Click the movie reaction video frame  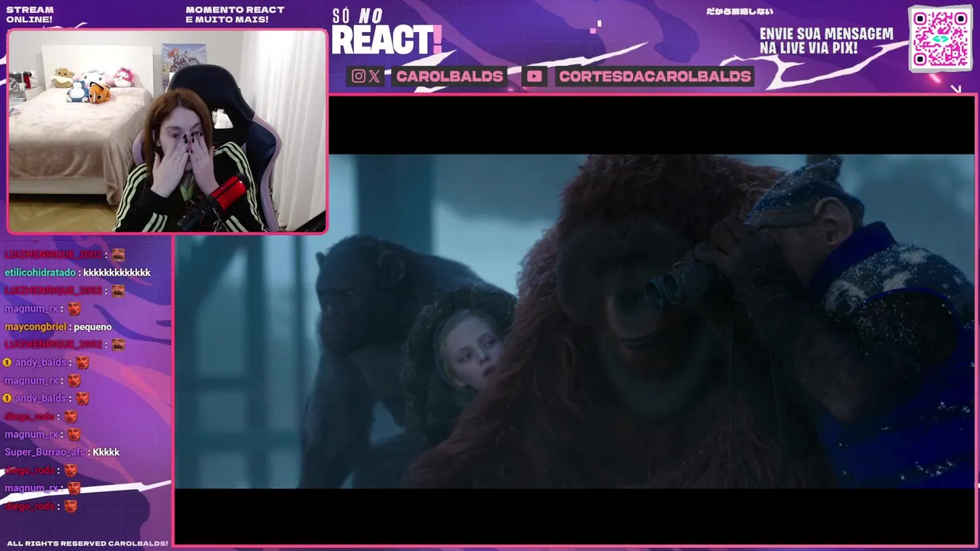coord(575,321)
